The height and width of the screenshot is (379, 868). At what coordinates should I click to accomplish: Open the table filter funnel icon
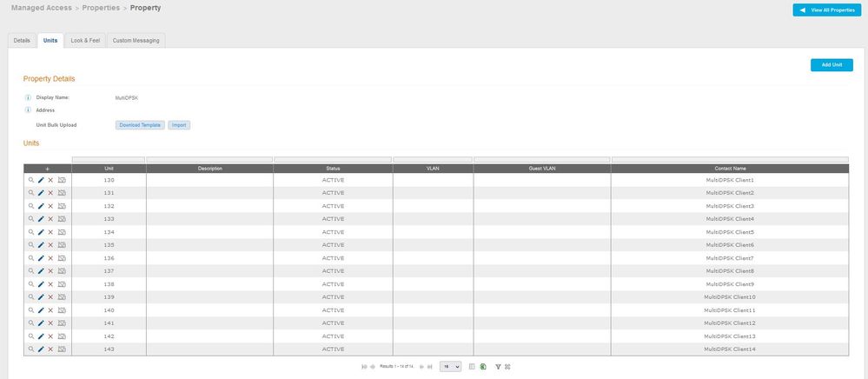click(496, 367)
